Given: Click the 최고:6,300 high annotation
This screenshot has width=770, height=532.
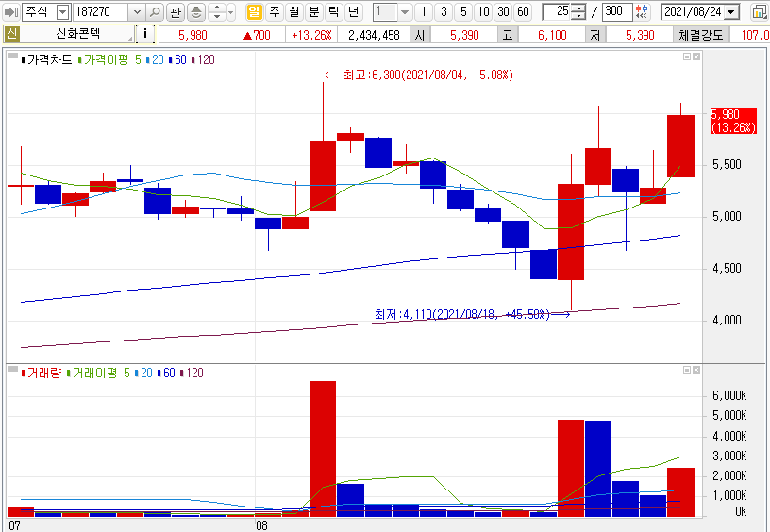Looking at the screenshot, I should tap(418, 75).
